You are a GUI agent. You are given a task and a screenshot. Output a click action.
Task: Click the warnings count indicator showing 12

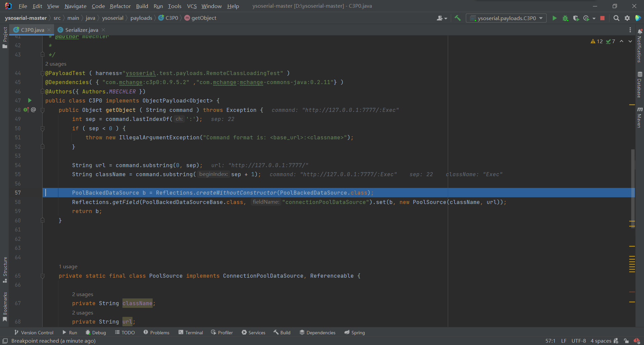(597, 41)
